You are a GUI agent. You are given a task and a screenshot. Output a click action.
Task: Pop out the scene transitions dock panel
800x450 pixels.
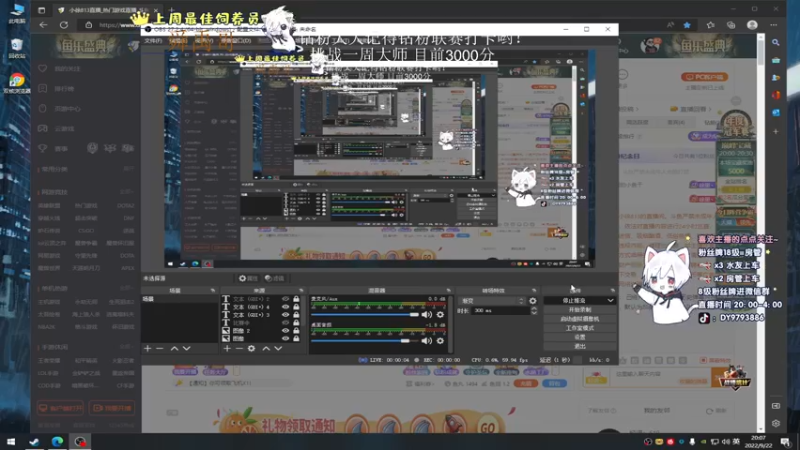(x=534, y=290)
